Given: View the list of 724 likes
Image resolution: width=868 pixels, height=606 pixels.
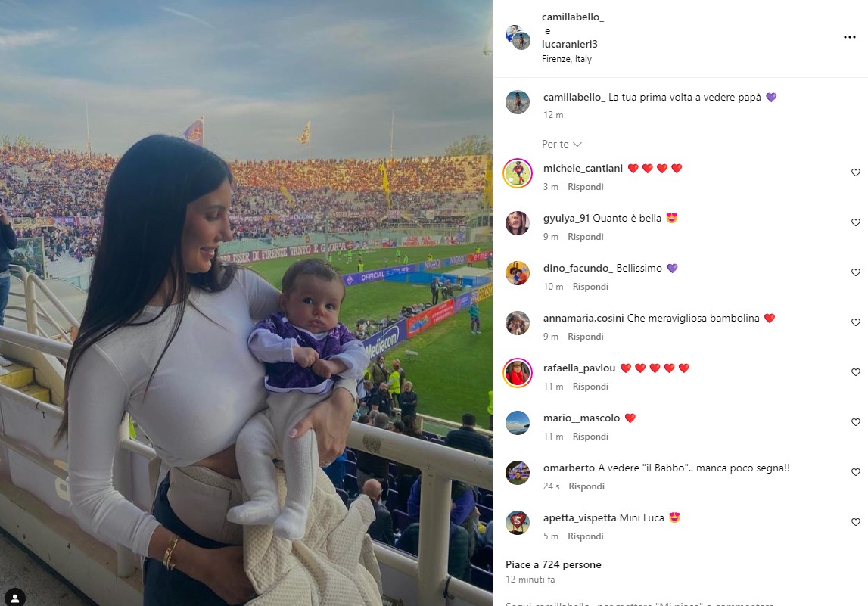Looking at the screenshot, I should coord(553,564).
